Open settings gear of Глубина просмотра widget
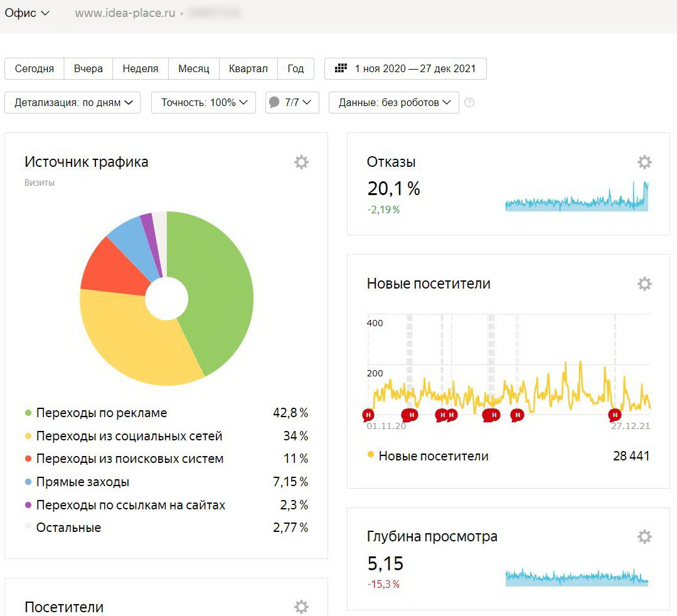This screenshot has height=616, width=677. [x=644, y=537]
